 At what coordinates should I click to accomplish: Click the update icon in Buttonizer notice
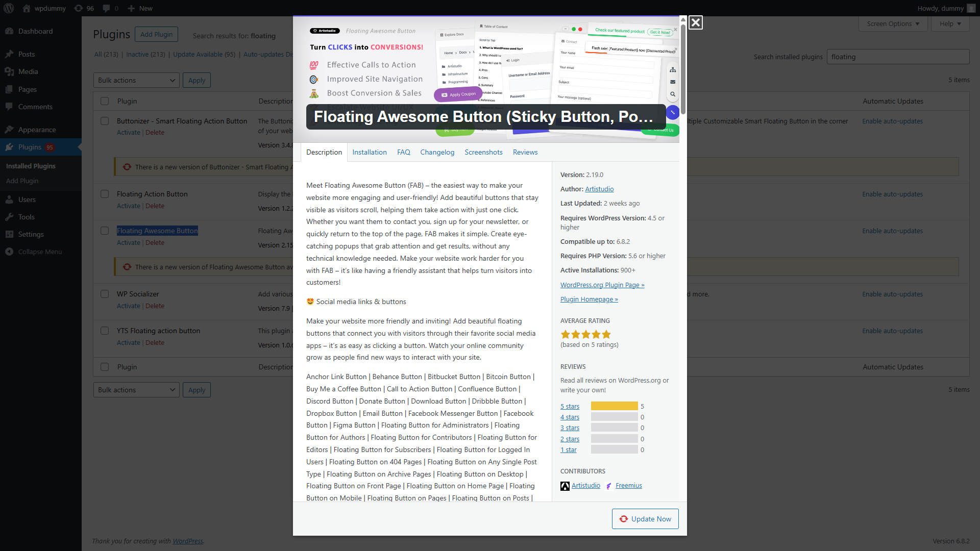[127, 167]
